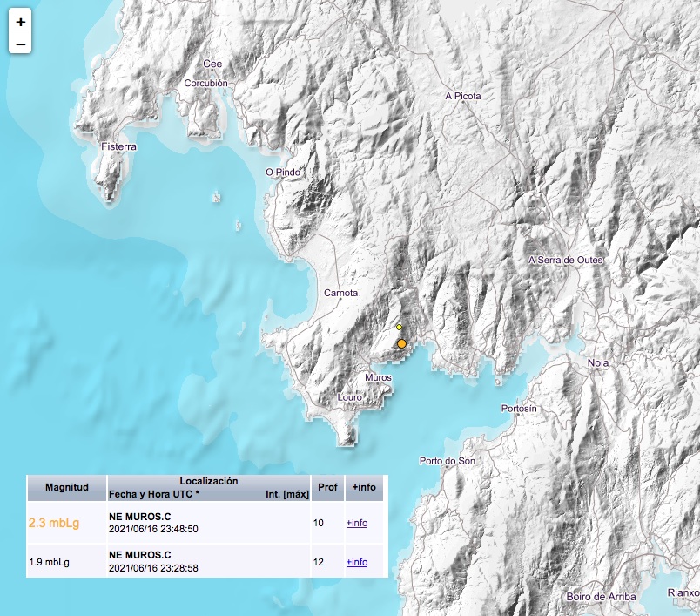Open +info link for 1.9 mbLg event
The width and height of the screenshot is (700, 616).
[x=356, y=562]
